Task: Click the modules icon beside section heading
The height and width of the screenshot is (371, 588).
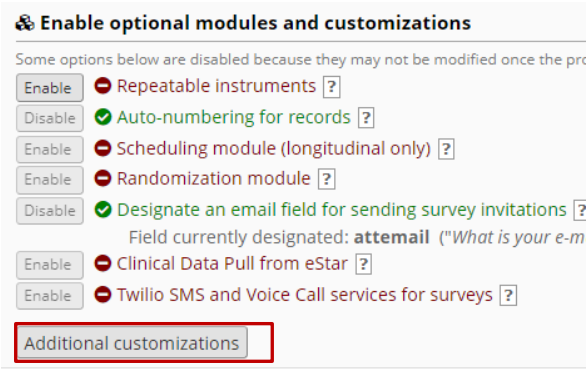Action: (x=25, y=24)
